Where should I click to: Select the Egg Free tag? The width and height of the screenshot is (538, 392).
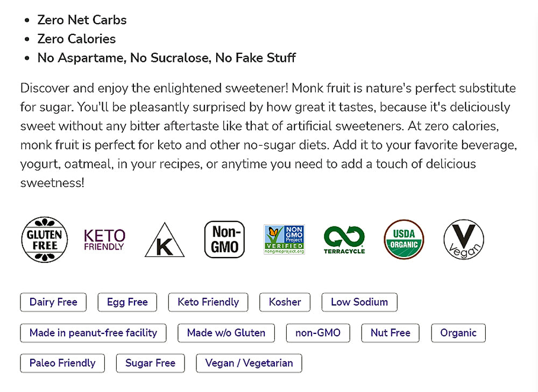127,302
